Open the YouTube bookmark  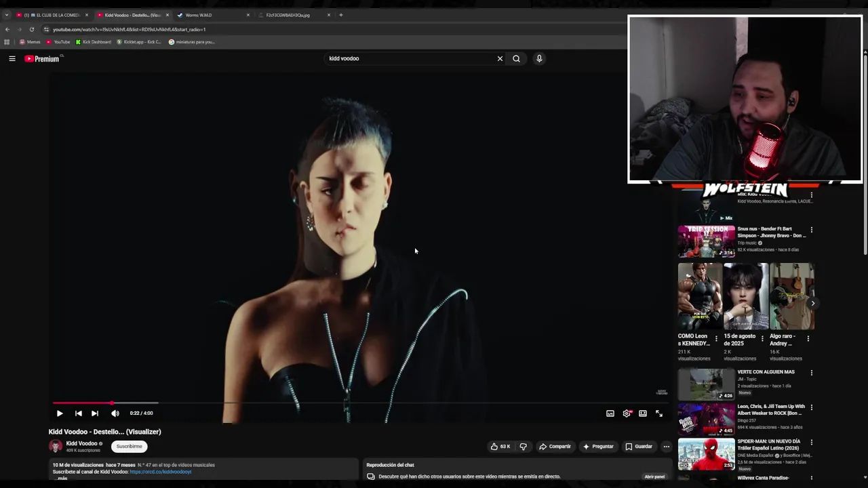pyautogui.click(x=58, y=42)
